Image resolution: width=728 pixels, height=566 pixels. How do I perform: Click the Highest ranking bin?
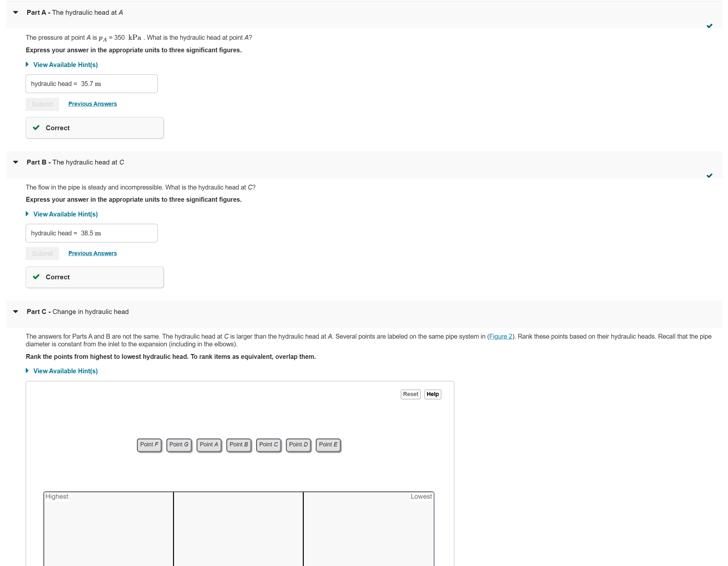[108, 530]
